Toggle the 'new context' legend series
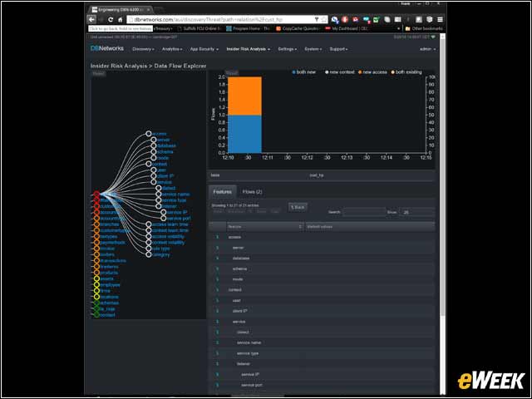 (x=339, y=72)
